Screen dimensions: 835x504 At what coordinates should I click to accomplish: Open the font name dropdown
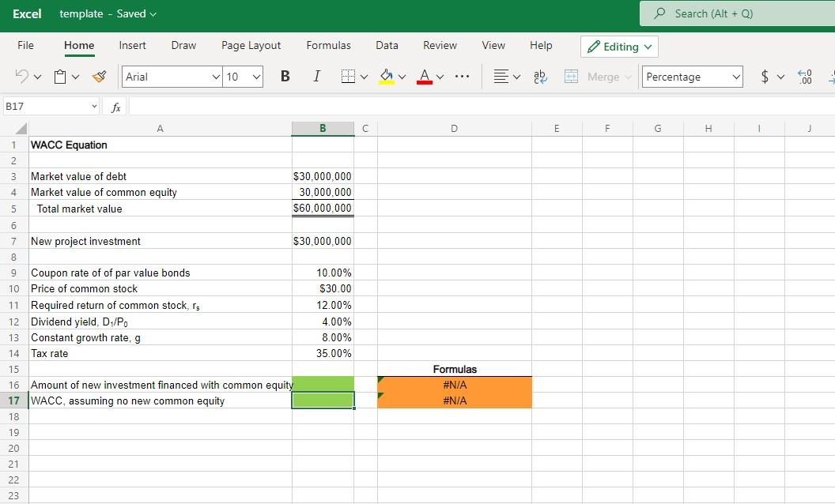215,77
